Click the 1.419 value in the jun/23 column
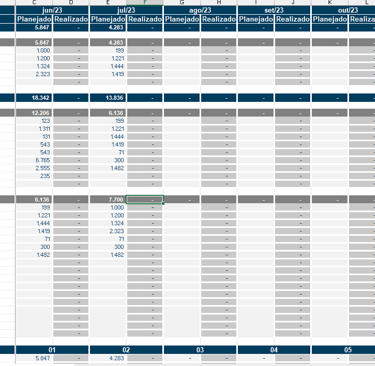The image size is (375, 366). [34, 231]
